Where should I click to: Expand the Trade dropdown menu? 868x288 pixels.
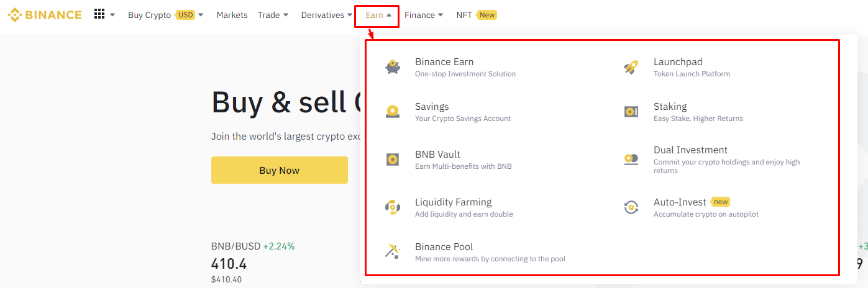(273, 15)
